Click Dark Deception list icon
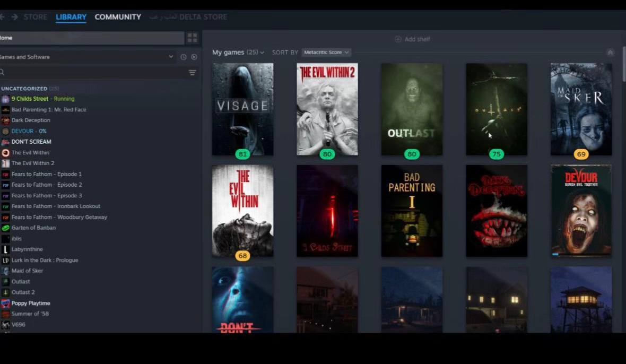 click(x=5, y=120)
